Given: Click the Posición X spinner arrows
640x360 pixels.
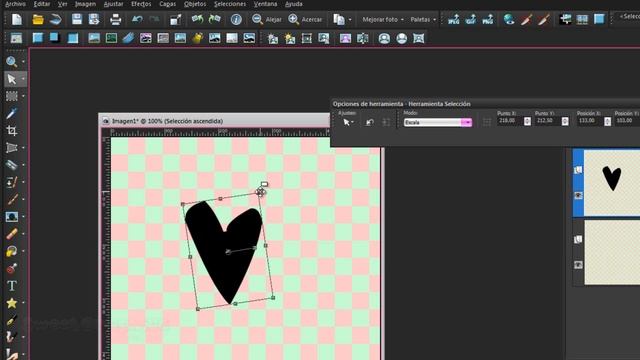Looking at the screenshot, I should pos(607,121).
